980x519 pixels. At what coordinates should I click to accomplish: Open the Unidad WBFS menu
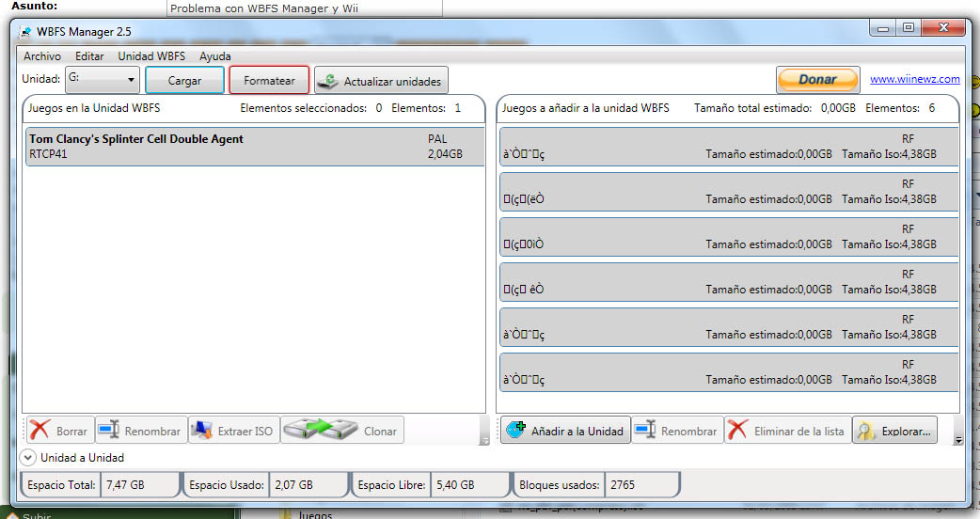(x=151, y=56)
